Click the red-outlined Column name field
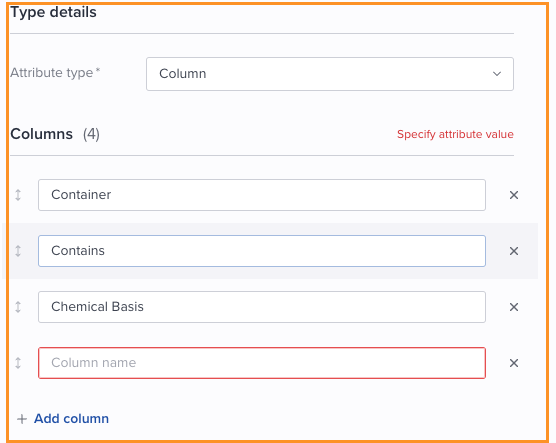 [x=262, y=363]
